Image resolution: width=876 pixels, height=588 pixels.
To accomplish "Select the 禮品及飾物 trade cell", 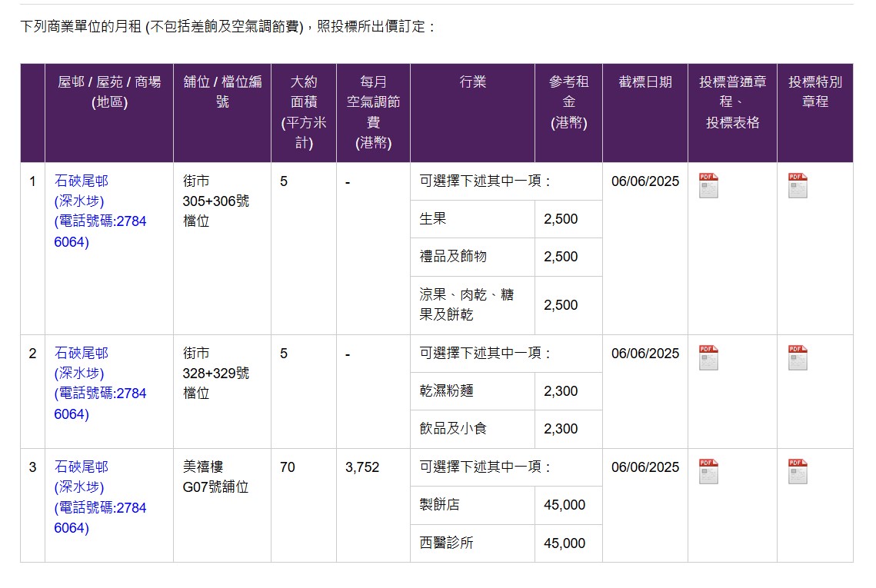I will (473, 257).
